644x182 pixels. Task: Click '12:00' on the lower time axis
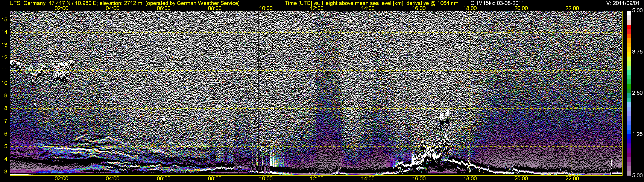point(317,179)
